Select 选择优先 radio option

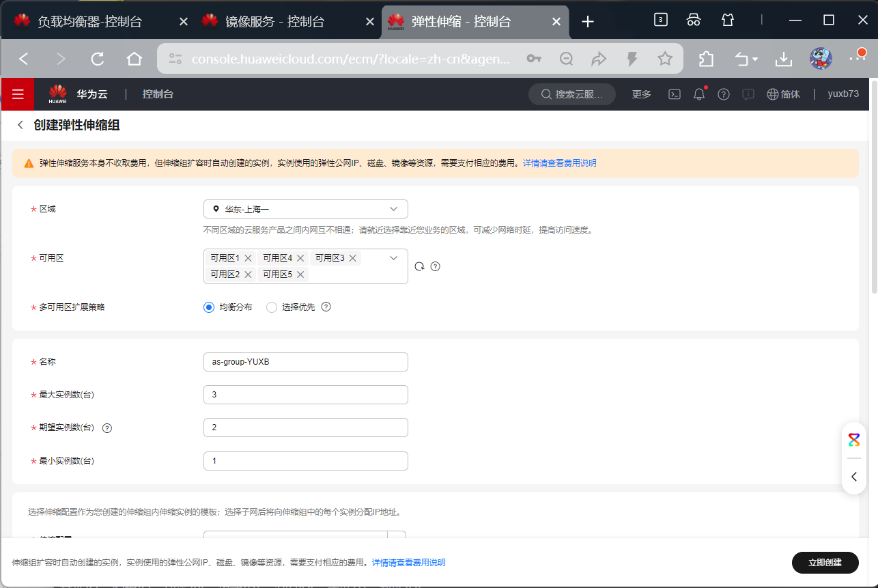coord(272,307)
